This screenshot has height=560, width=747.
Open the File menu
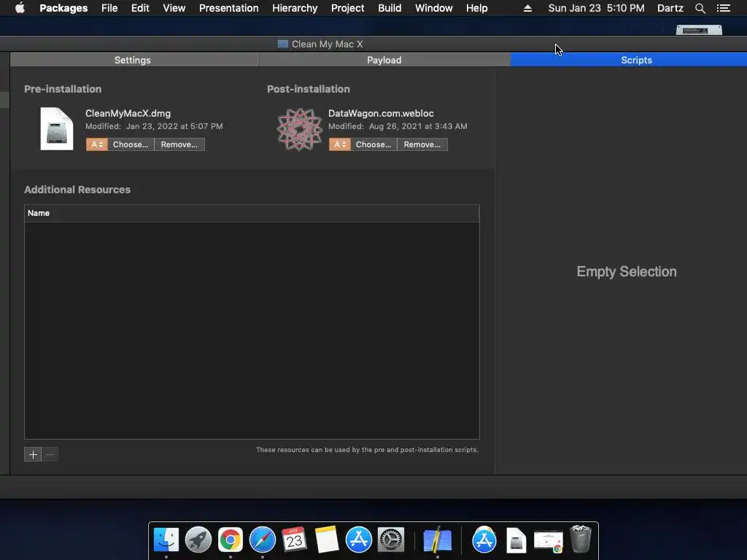109,8
